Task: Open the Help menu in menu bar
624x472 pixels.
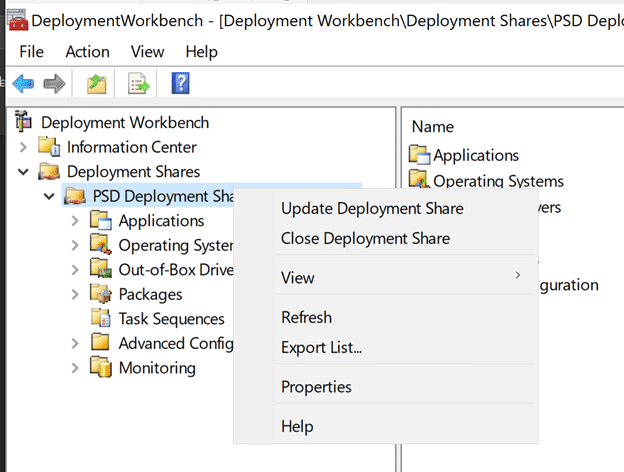Action: pyautogui.click(x=201, y=52)
